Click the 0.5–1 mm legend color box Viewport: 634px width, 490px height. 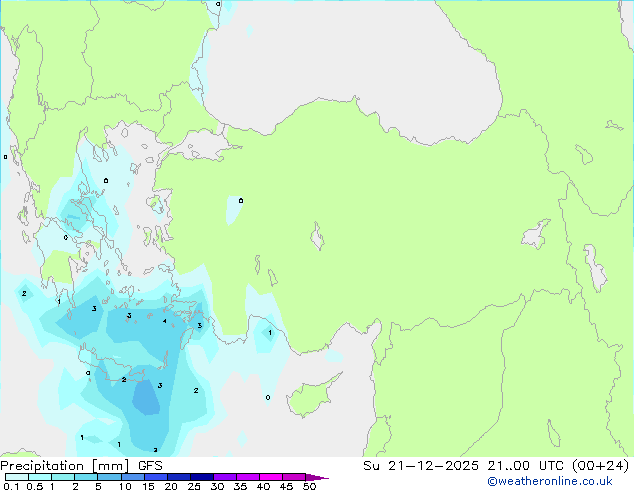40,477
